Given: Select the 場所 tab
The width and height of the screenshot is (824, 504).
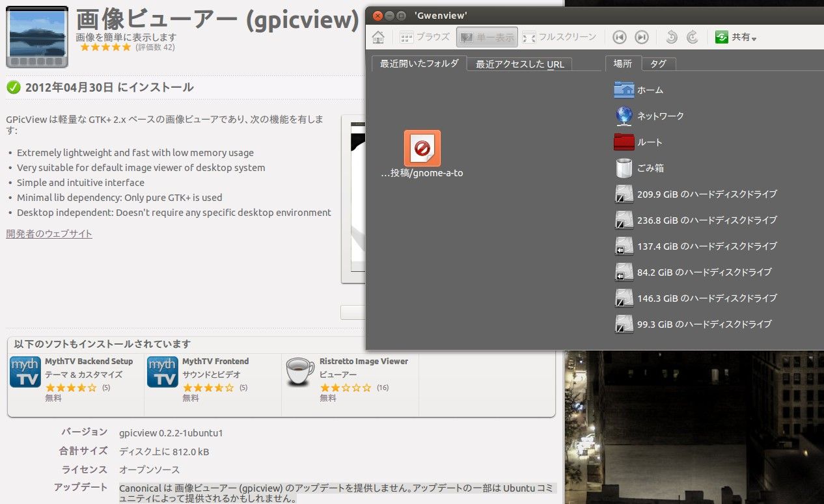Looking at the screenshot, I should pos(623,64).
